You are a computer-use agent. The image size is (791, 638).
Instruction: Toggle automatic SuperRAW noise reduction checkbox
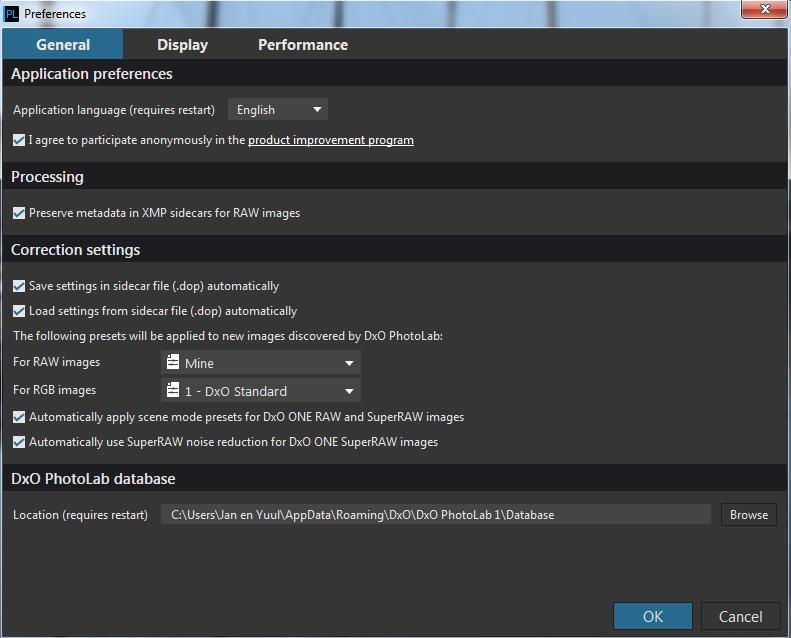(19, 442)
